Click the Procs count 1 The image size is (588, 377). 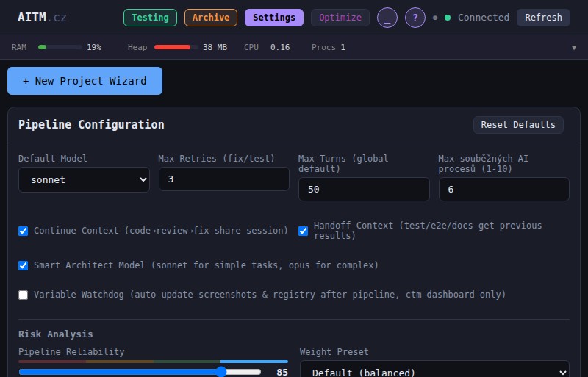(x=343, y=47)
